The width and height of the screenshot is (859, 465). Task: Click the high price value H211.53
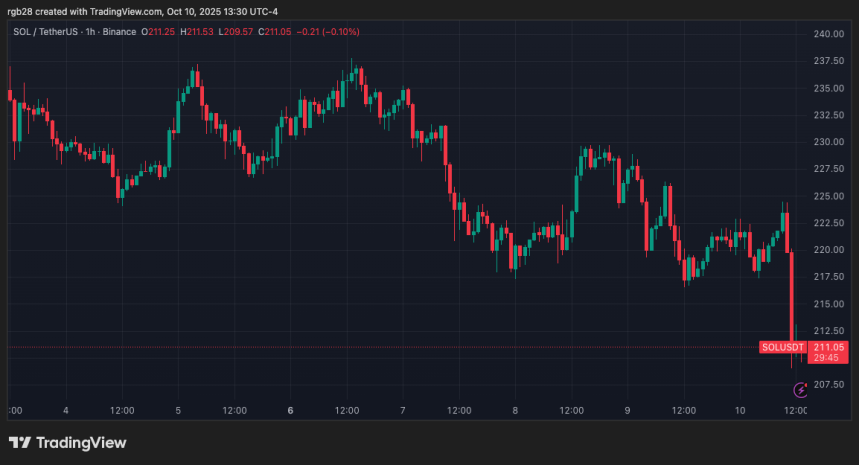click(x=199, y=32)
